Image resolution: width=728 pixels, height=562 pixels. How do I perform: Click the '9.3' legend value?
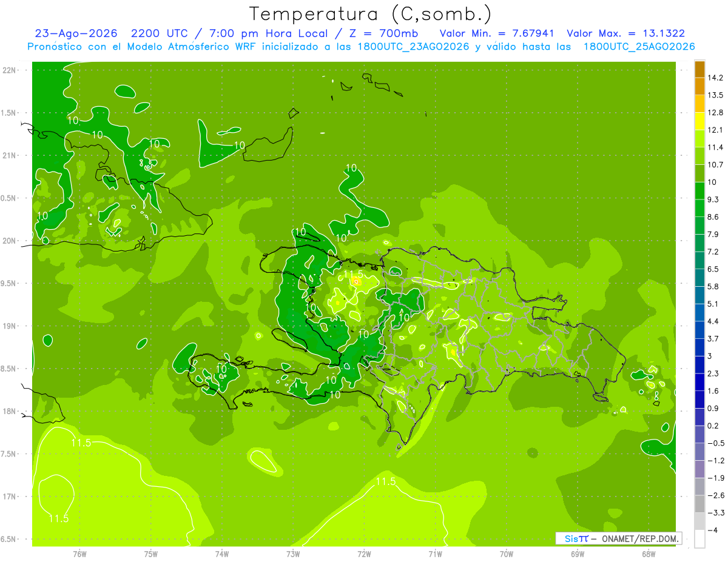tap(714, 199)
